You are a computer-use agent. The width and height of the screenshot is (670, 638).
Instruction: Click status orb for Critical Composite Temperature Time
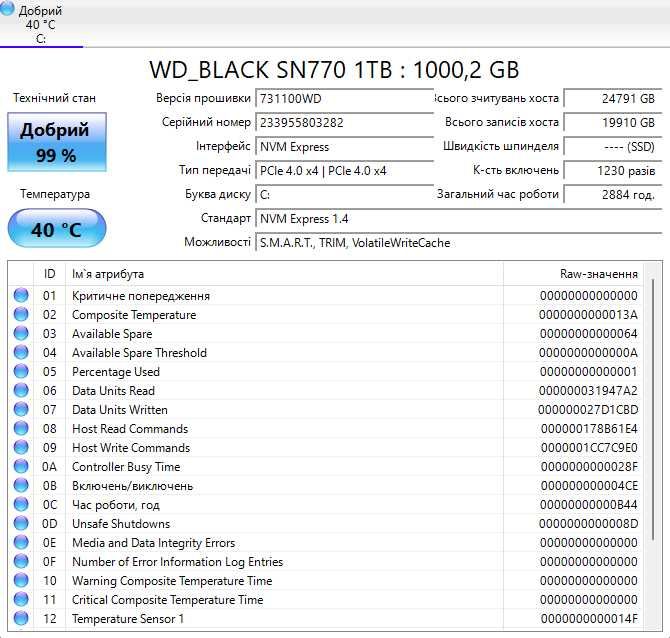(21, 600)
